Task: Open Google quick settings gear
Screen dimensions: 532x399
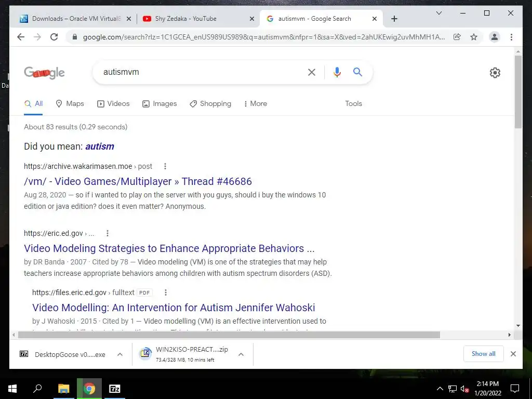Action: click(x=495, y=73)
